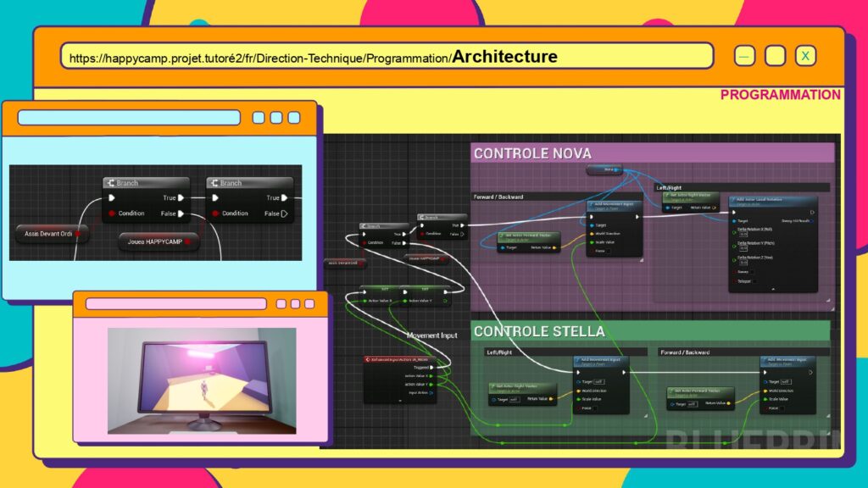The width and height of the screenshot is (868, 488).
Task: Click Input Action pin on IA_Move
Action: [x=431, y=393]
